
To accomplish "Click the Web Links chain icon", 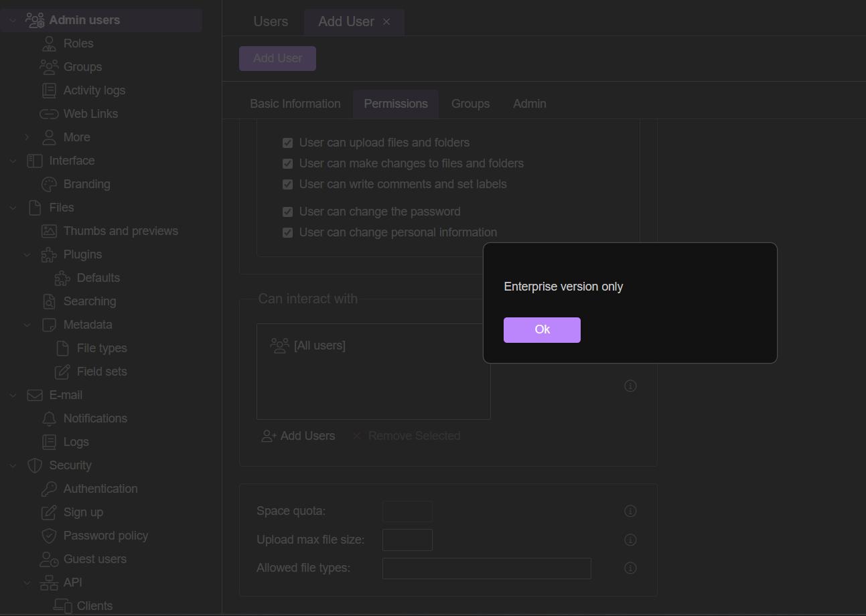I will click(49, 114).
